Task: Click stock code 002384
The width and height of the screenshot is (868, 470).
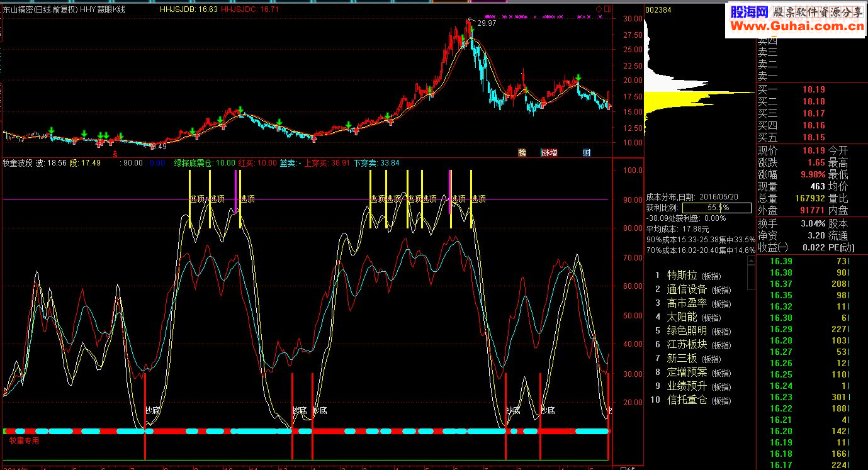Action: click(658, 9)
